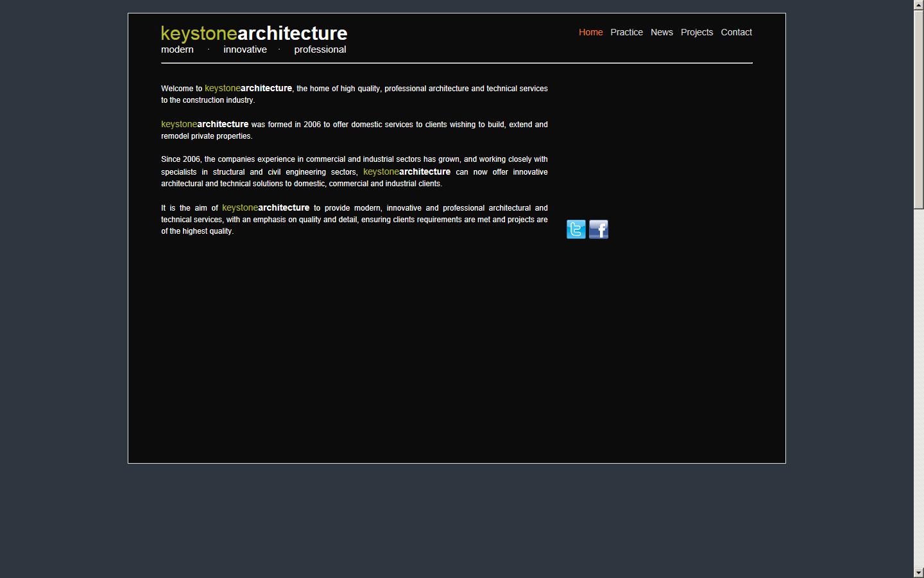This screenshot has width=924, height=578.
Task: Click the Home item highlighted in red
Action: click(590, 32)
